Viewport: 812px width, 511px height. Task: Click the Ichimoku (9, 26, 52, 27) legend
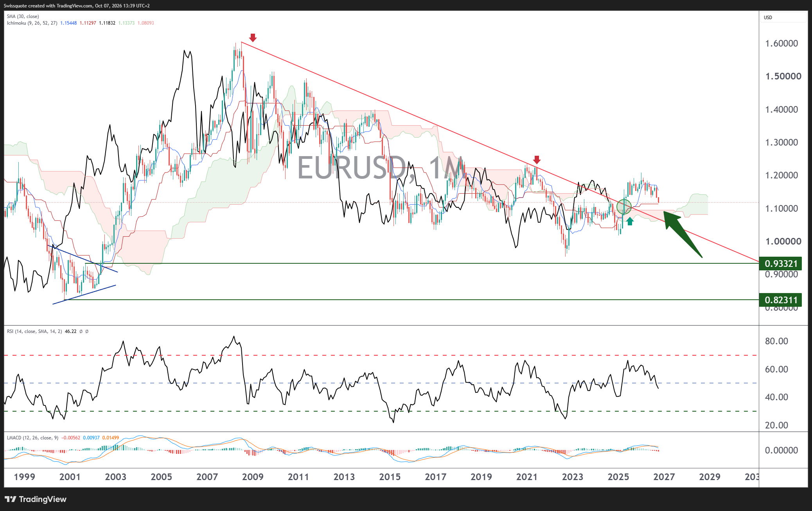coord(32,23)
